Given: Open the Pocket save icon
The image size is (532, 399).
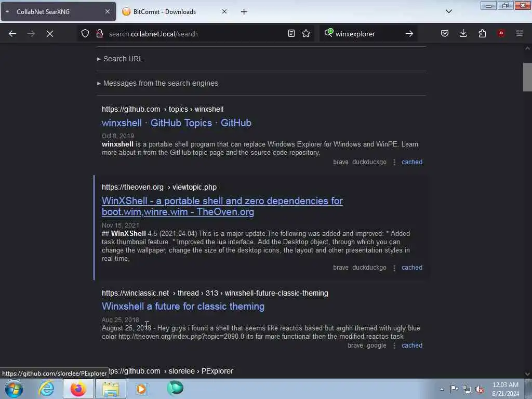Looking at the screenshot, I should (445, 33).
